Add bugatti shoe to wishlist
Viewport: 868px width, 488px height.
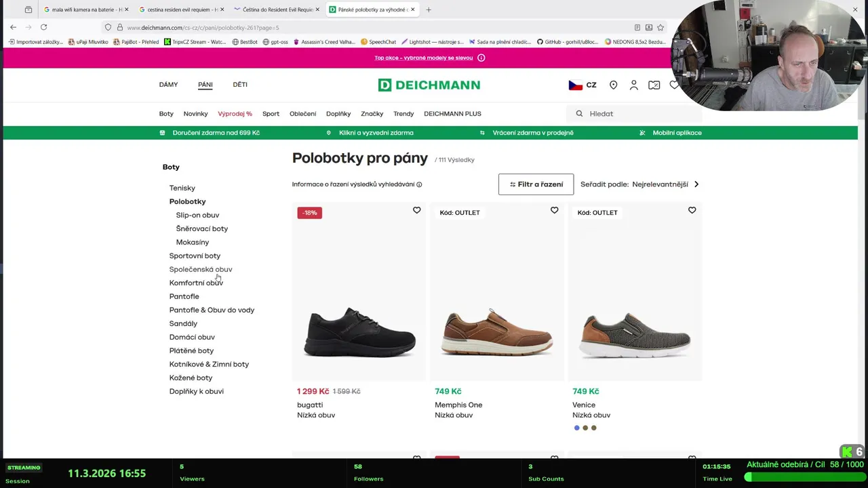[417, 211]
